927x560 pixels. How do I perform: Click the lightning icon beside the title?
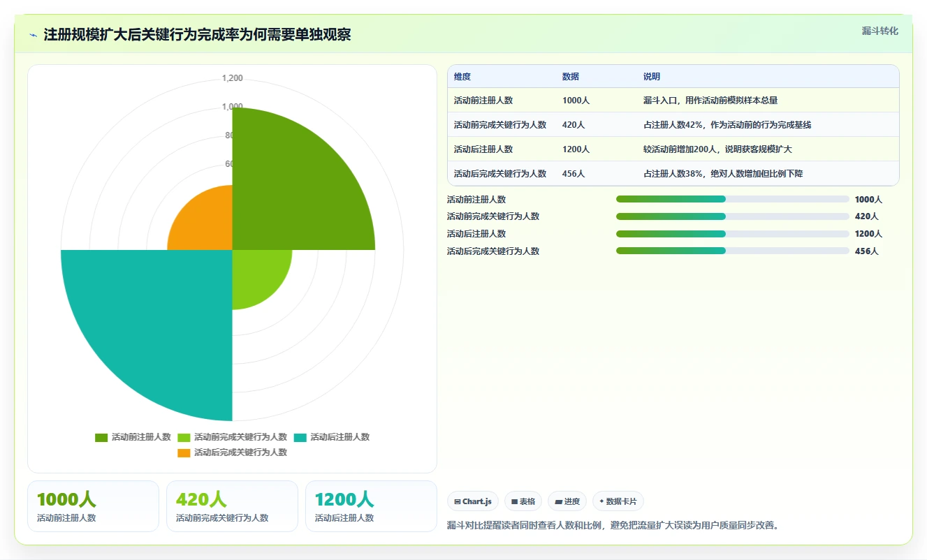click(x=34, y=35)
